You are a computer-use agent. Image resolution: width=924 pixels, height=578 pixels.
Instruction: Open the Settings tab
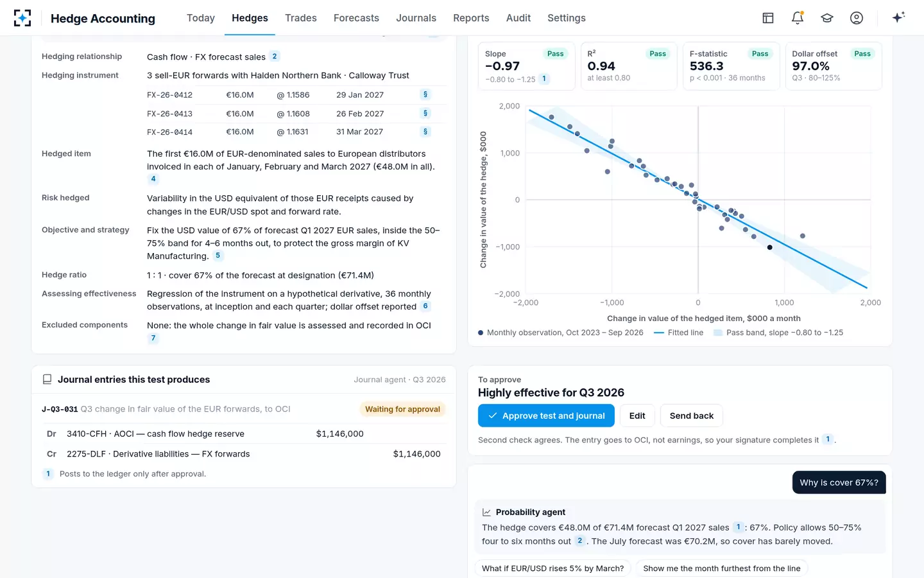tap(567, 18)
